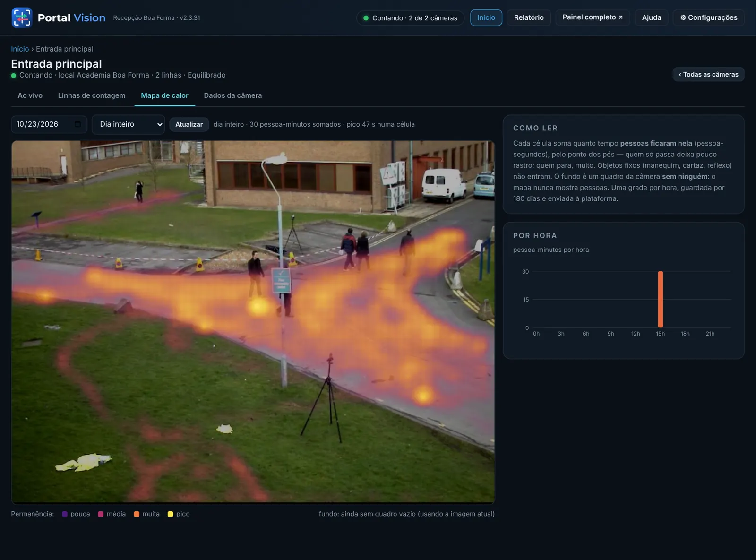Image resolution: width=756 pixels, height=560 pixels.
Task: Click the yellow 'pico' legend swatch
Action: pos(171,514)
